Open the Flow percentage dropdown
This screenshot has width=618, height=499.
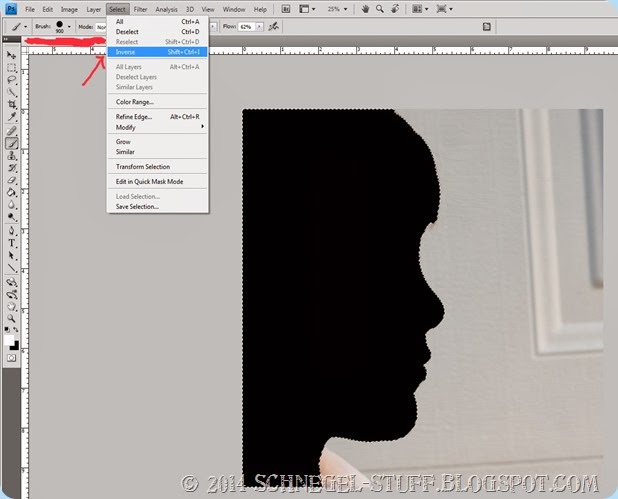pyautogui.click(x=260, y=26)
